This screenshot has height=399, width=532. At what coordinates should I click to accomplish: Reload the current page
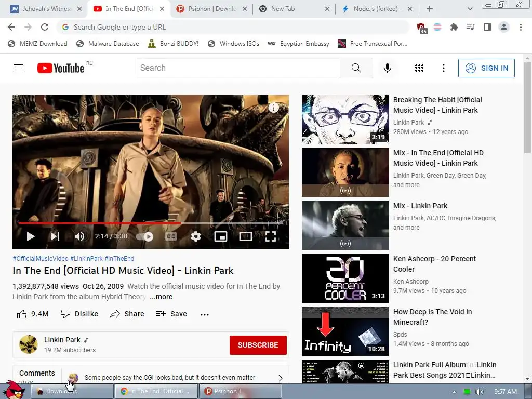coord(45,27)
